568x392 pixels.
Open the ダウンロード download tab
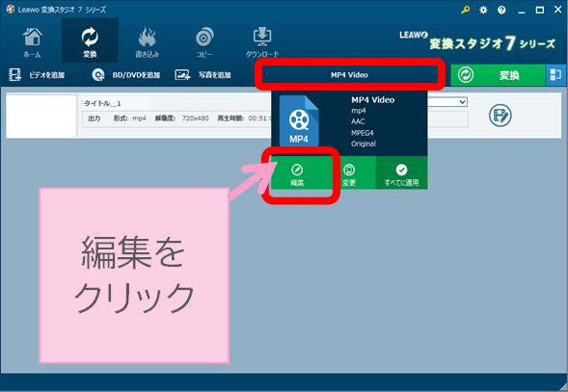262,41
